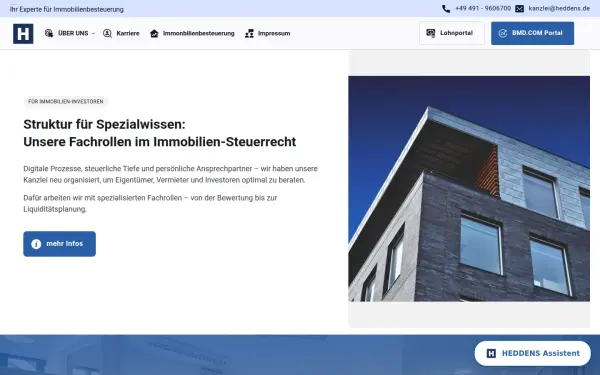Open the BMD.COM Portal button

click(x=532, y=33)
